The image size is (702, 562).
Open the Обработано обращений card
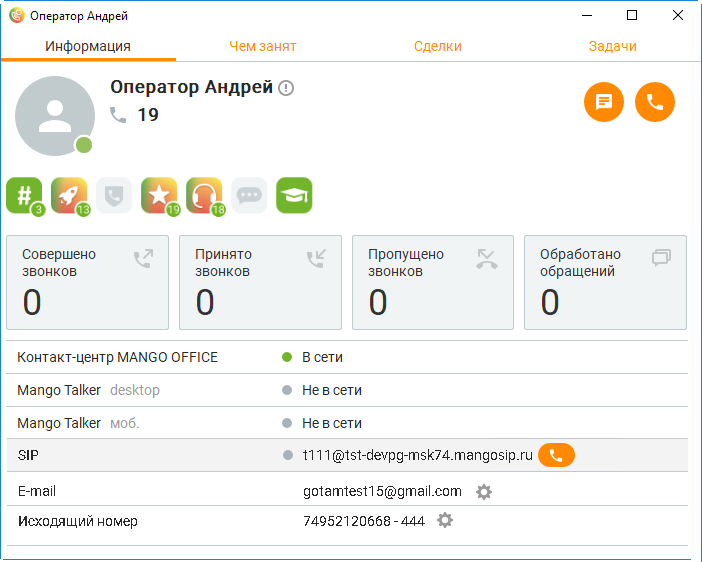click(605, 283)
